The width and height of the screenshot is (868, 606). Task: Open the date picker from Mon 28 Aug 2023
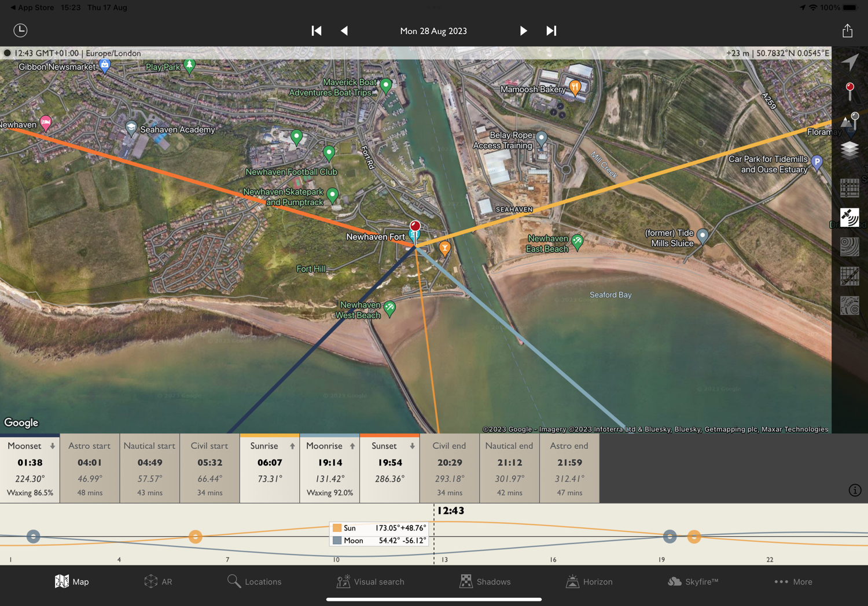[433, 31]
